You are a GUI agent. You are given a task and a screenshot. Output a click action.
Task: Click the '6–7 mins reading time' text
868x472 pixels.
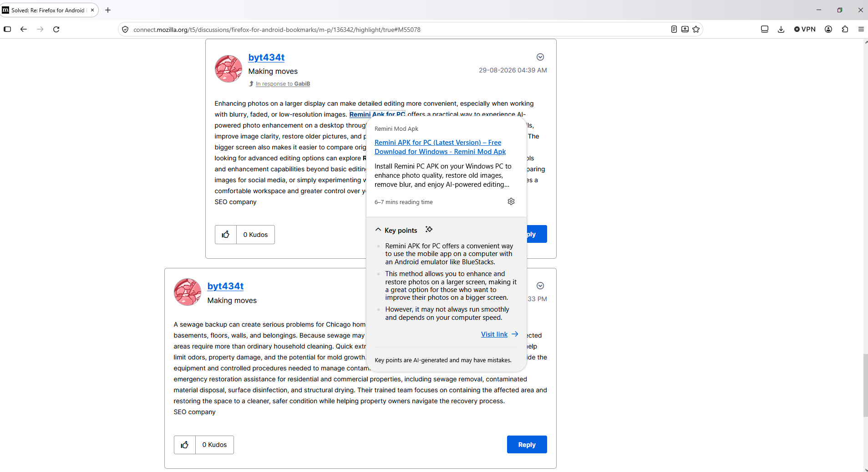coord(404,202)
